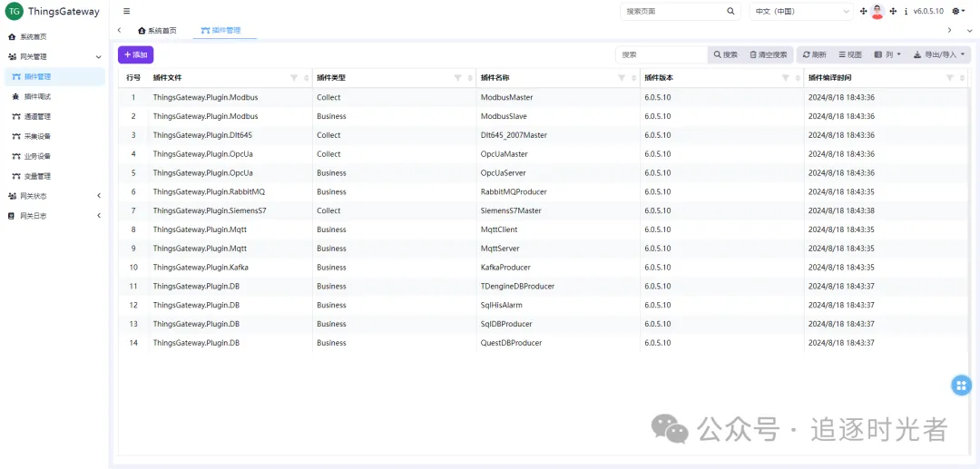Select the ModbusSlave row cell
Viewport: 980px width, 469px height.
click(558, 116)
